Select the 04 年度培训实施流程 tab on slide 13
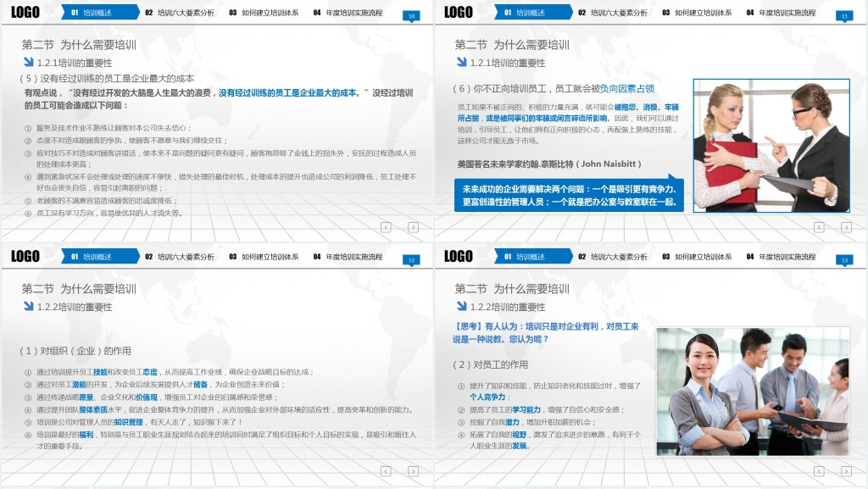The image size is (868, 489). (781, 257)
